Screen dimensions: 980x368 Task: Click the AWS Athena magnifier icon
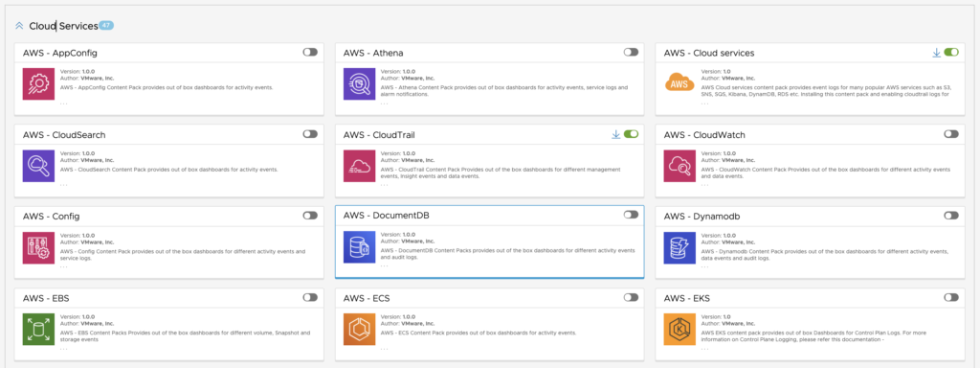click(360, 84)
